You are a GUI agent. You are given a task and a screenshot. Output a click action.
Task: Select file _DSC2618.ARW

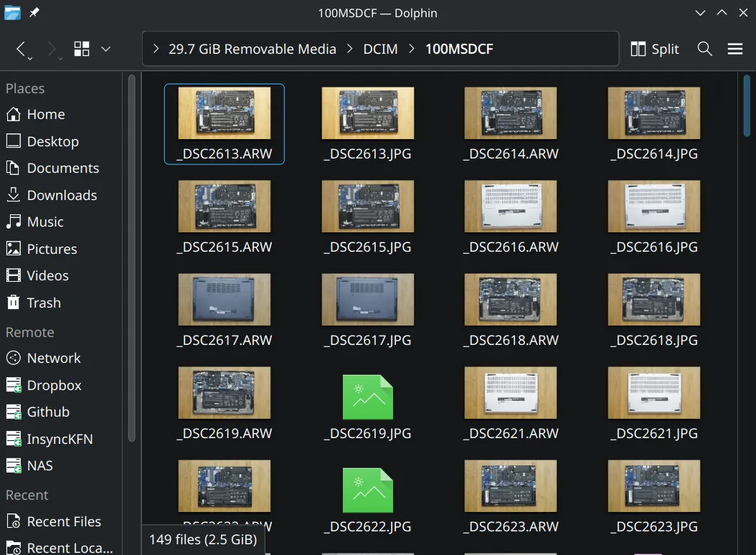click(511, 310)
